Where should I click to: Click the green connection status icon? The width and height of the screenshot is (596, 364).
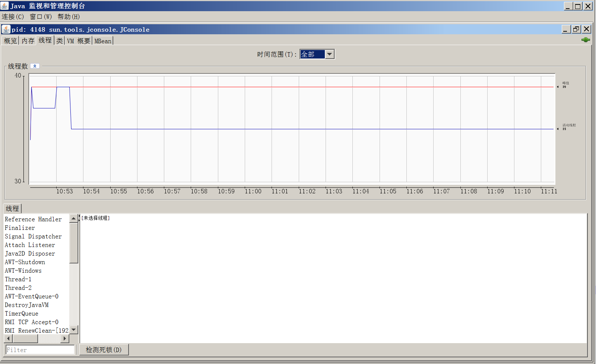click(586, 39)
